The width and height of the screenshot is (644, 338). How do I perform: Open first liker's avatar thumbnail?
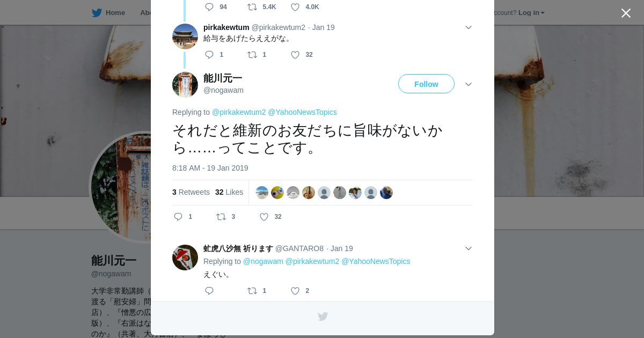point(262,193)
